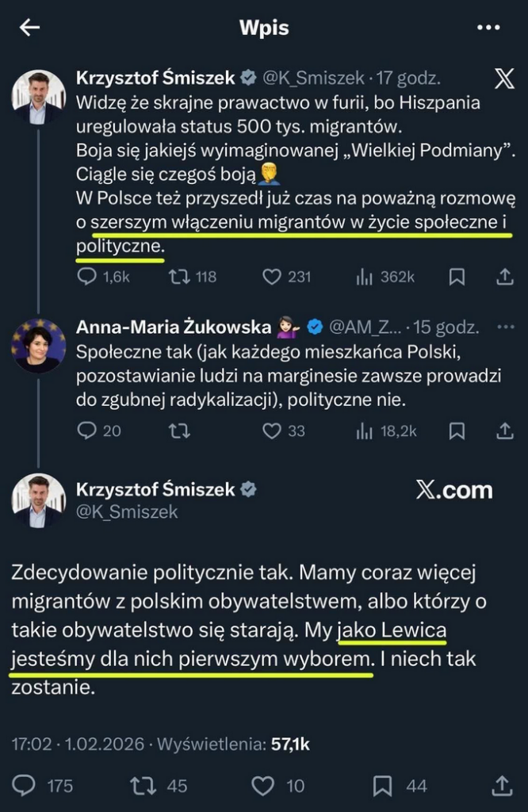The image size is (528, 812).
Task: Reply to Śmiszek's first post with 1,6k comments
Action: pyautogui.click(x=87, y=276)
